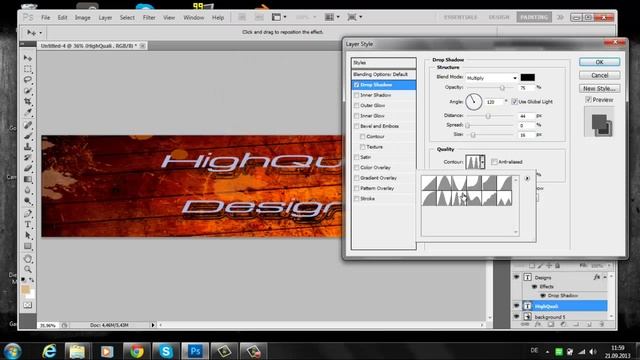Click the fx icon on Designs layer

pos(596,277)
